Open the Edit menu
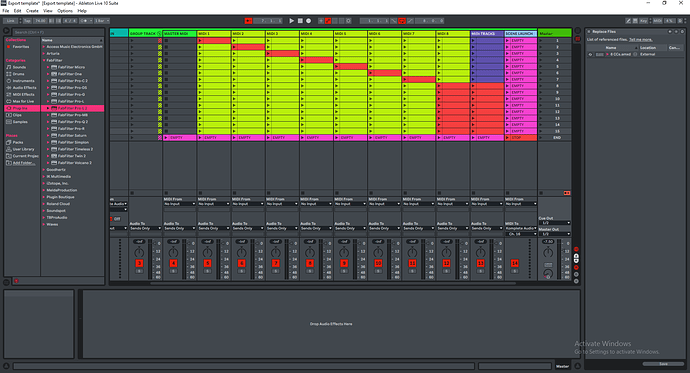The height and width of the screenshot is (373, 690). [x=17, y=11]
